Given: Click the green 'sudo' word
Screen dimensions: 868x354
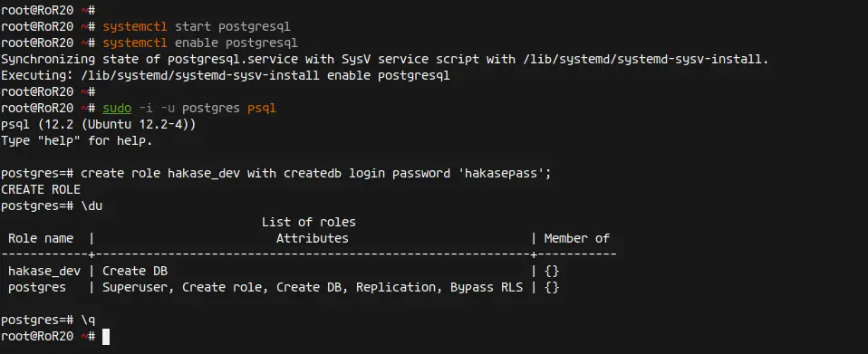Looking at the screenshot, I should (x=117, y=108).
